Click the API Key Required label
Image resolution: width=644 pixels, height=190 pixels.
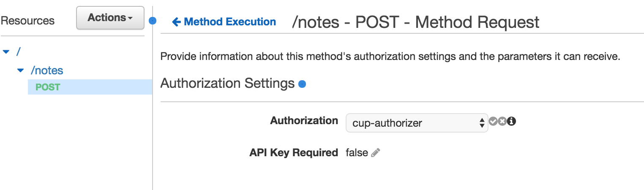point(294,153)
